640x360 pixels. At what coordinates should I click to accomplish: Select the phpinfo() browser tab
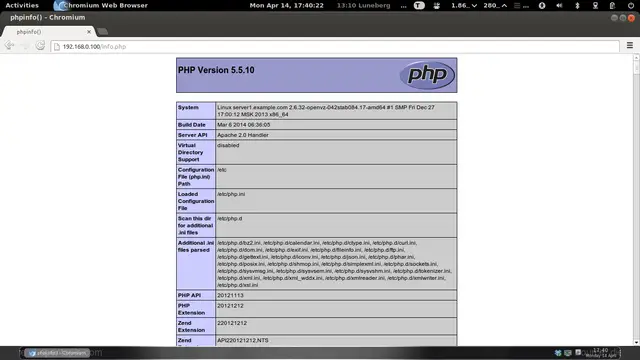[x=48, y=31]
